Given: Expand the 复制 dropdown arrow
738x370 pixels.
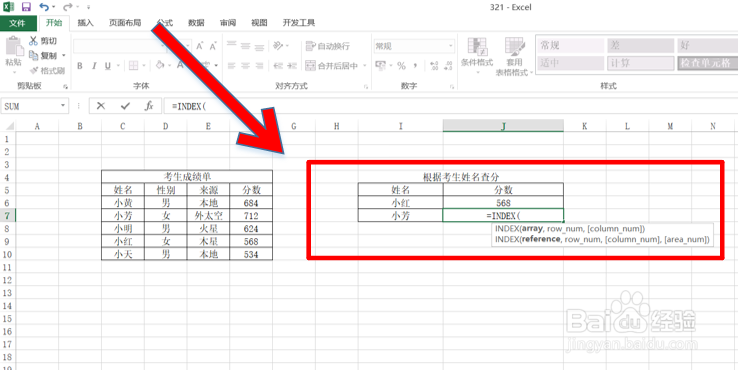Looking at the screenshot, I should (64, 56).
